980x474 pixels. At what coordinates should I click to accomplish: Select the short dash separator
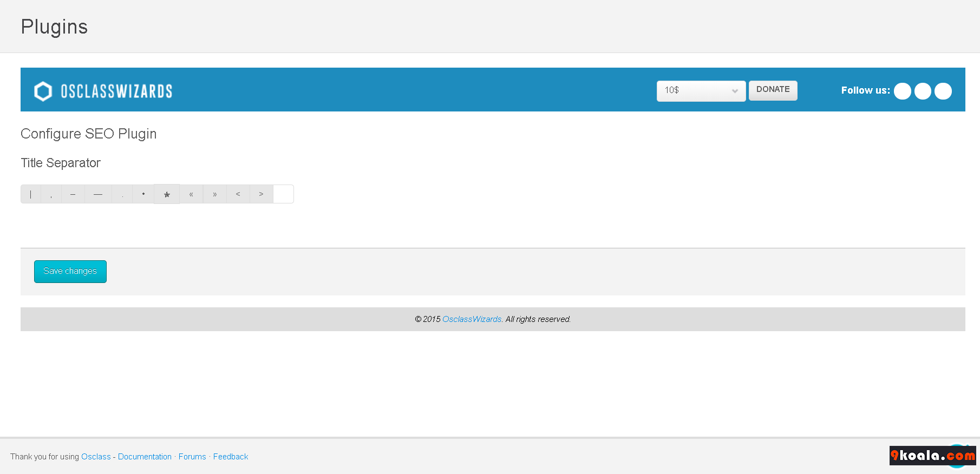coord(73,194)
